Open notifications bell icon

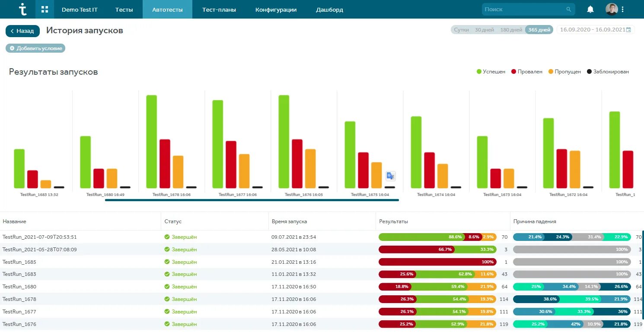(590, 9)
